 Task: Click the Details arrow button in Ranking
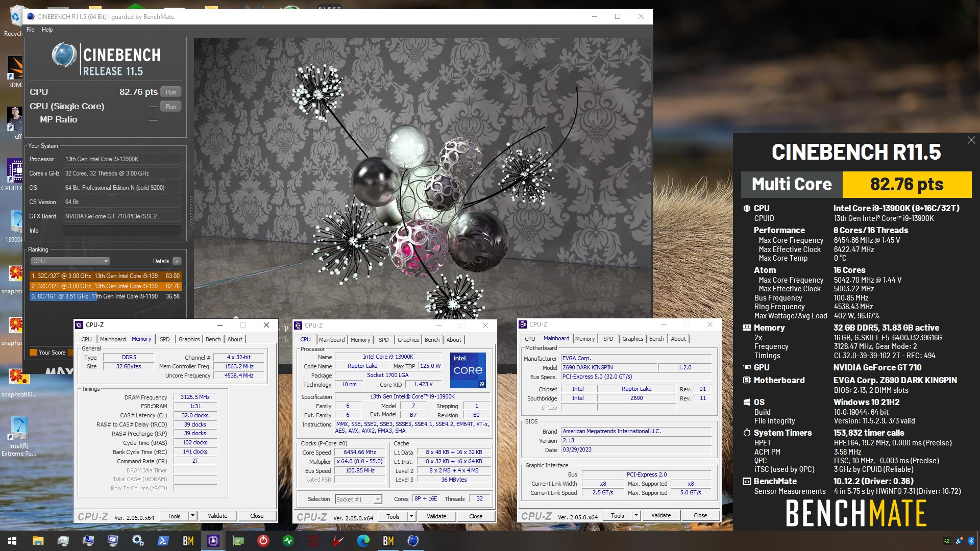coord(177,261)
